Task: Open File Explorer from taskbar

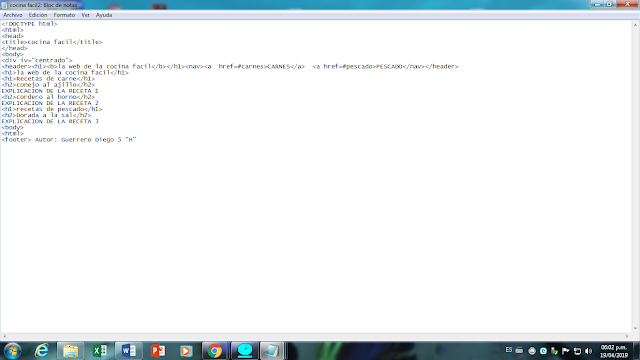Action: tap(71, 351)
